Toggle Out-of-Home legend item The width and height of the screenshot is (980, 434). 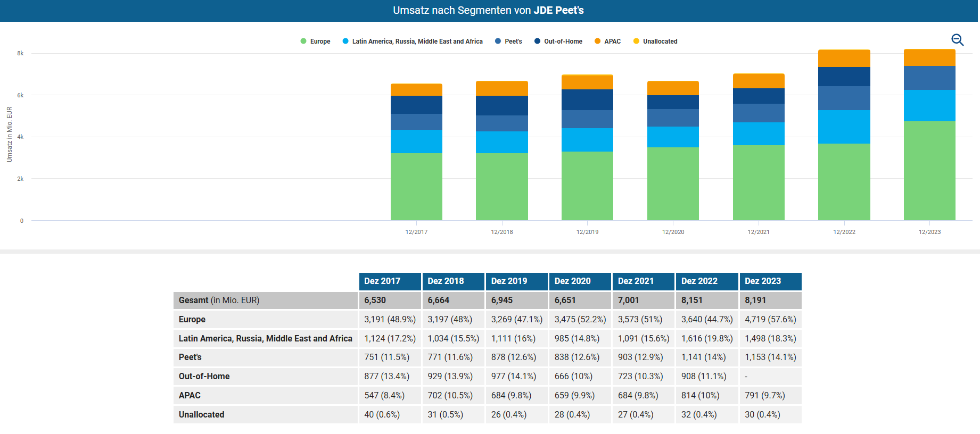[x=558, y=41]
